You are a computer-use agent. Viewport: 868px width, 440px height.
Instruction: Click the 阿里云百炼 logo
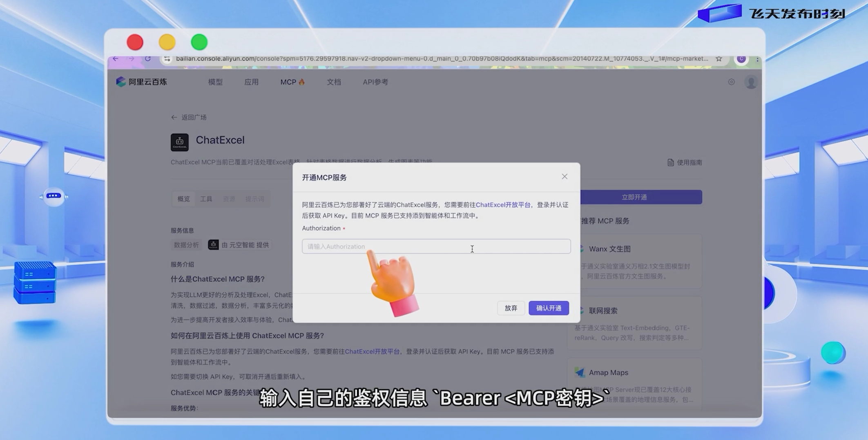tap(141, 82)
